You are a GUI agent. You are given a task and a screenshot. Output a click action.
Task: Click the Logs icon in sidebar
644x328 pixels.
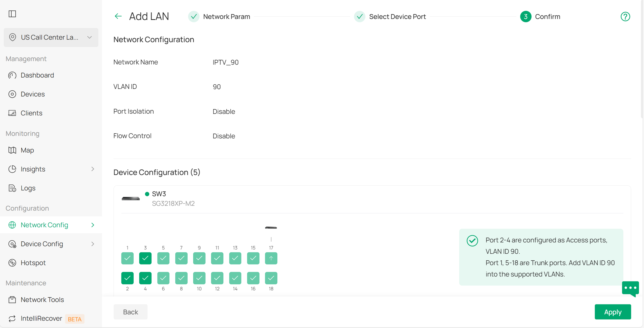coord(12,188)
